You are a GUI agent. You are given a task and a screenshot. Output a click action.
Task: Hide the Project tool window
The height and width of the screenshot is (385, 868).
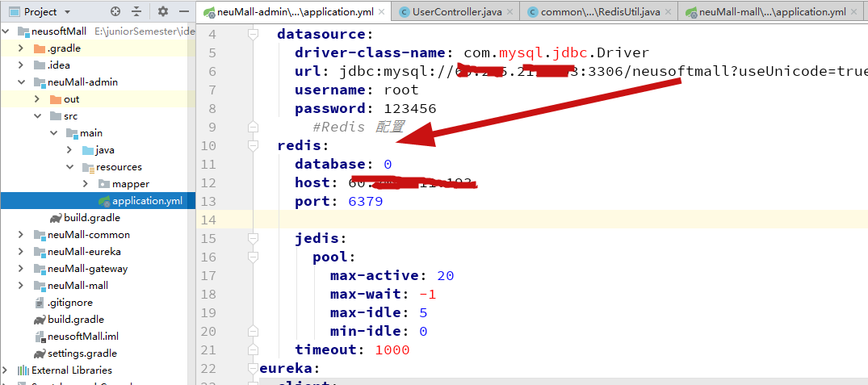click(184, 11)
